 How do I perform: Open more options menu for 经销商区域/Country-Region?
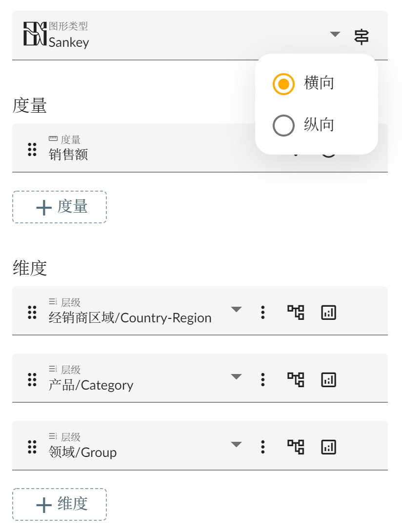263,312
